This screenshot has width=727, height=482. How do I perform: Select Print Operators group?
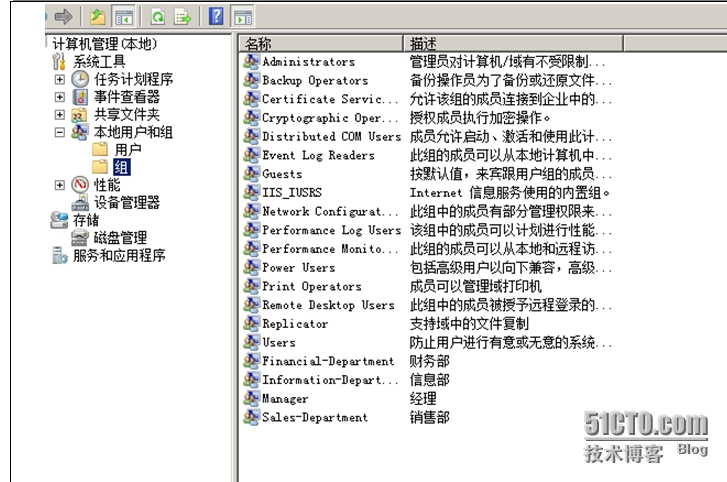coord(312,286)
